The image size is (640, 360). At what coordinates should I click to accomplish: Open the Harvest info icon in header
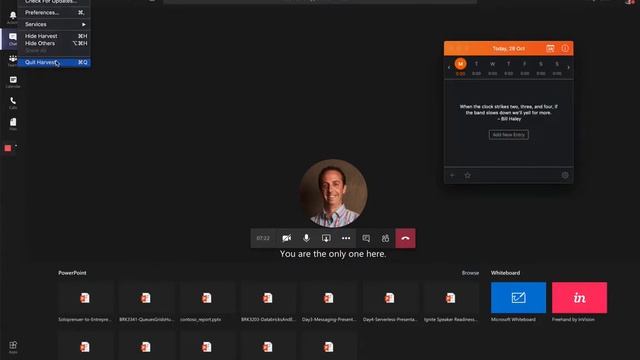[565, 49]
